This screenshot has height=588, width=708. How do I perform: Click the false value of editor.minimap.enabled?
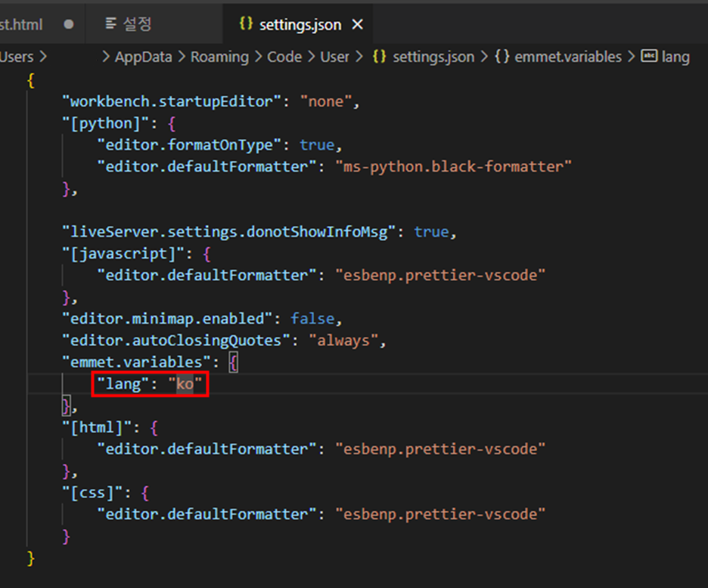click(313, 318)
